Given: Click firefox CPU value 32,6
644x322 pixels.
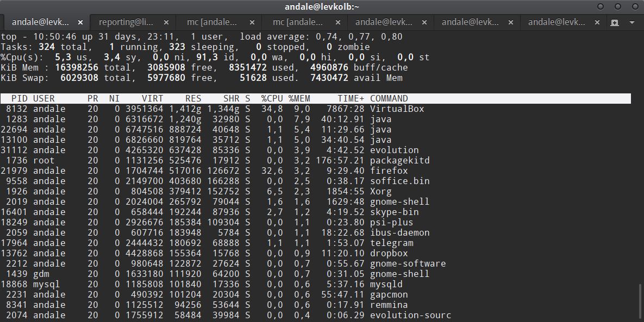Looking at the screenshot, I should tap(272, 171).
